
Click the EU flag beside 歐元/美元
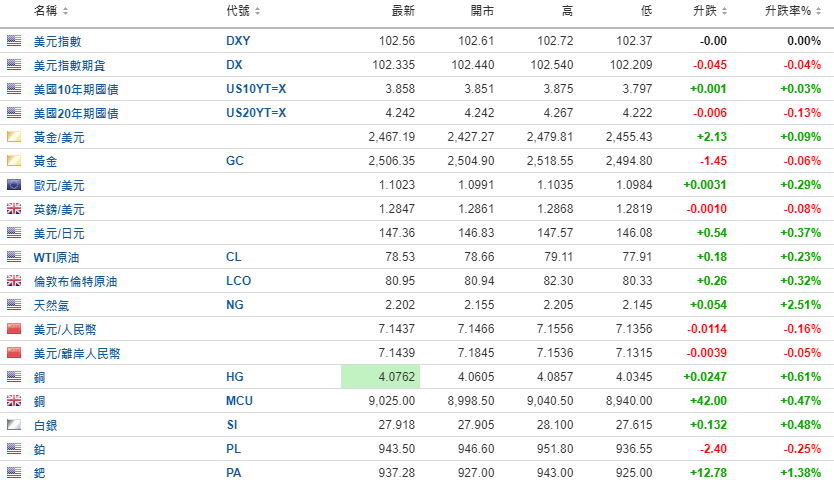(14, 185)
